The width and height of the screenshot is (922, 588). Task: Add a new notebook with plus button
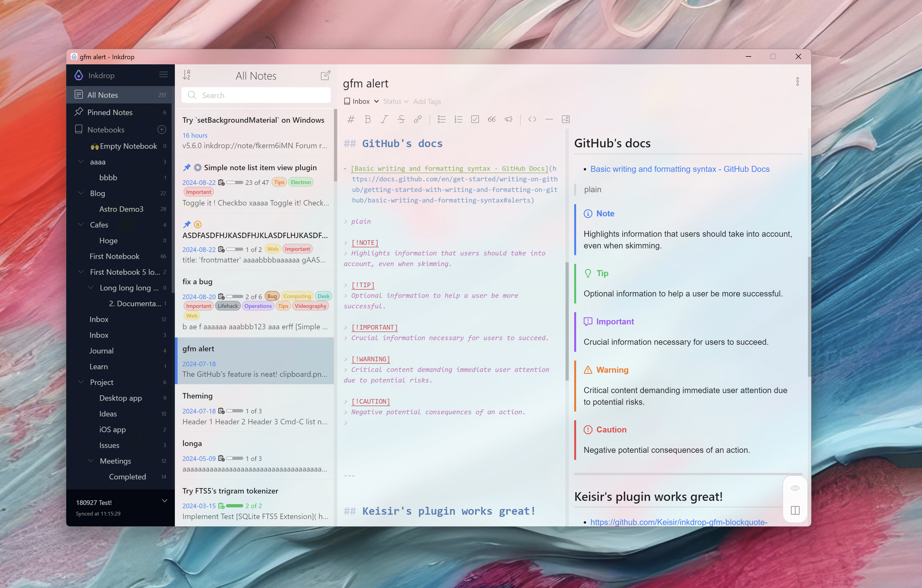click(162, 129)
